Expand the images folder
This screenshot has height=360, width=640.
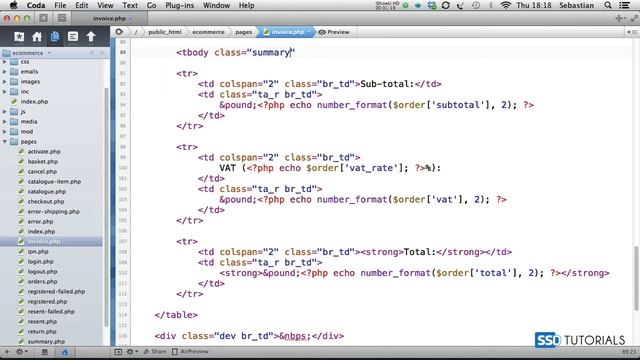[5, 82]
